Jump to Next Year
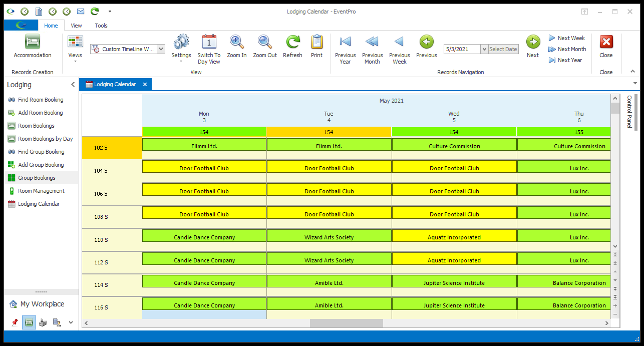644x346 pixels. tap(565, 60)
